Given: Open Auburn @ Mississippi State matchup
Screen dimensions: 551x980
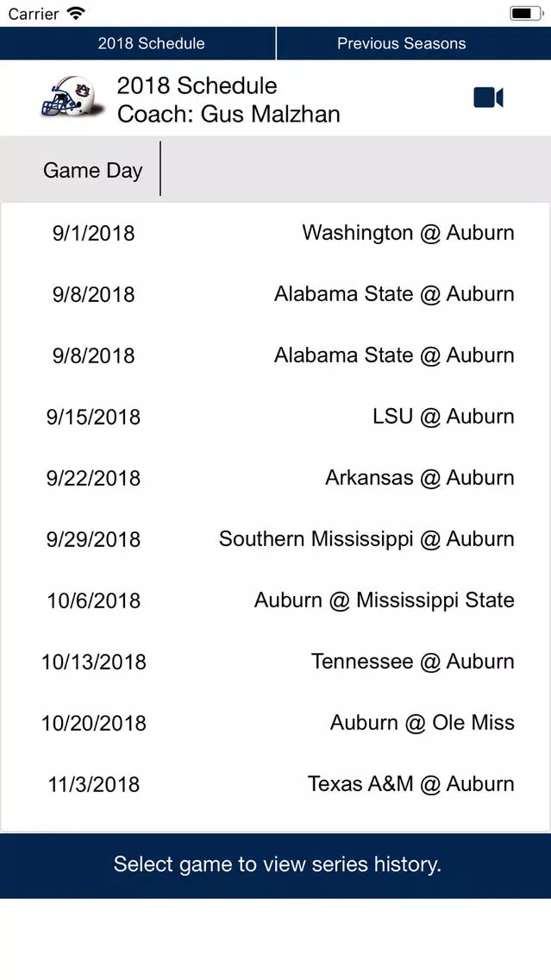Looking at the screenshot, I should tap(276, 600).
